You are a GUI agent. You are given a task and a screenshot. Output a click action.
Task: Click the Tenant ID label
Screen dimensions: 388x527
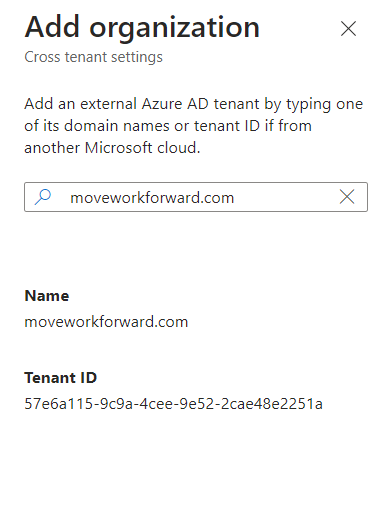point(61,378)
